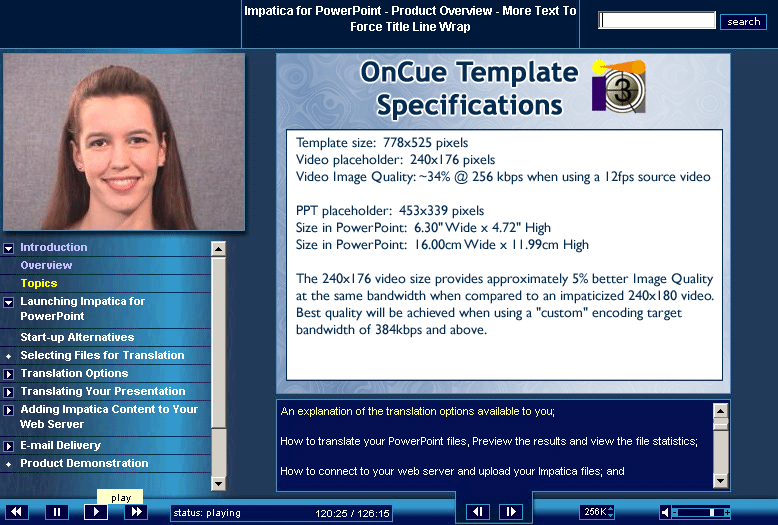Collapse Launching Impatica for PowerPoint section
This screenshot has width=778, height=525.
click(8, 302)
